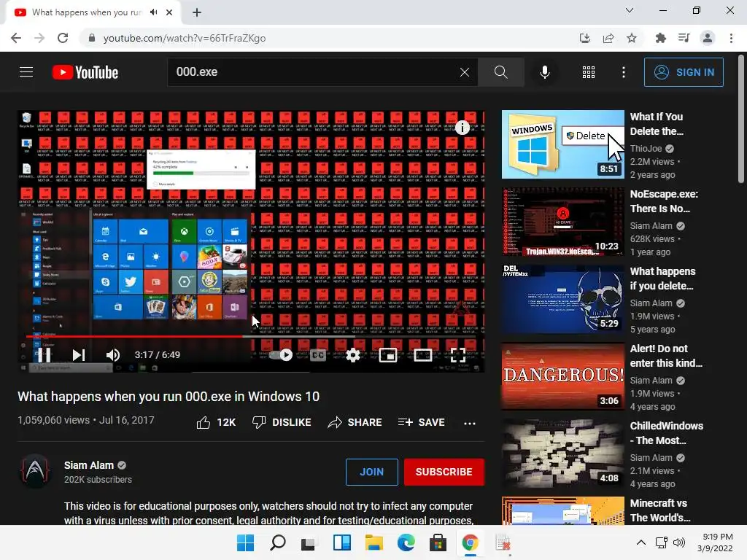Launch Microsoft Edge from taskbar

(x=406, y=542)
